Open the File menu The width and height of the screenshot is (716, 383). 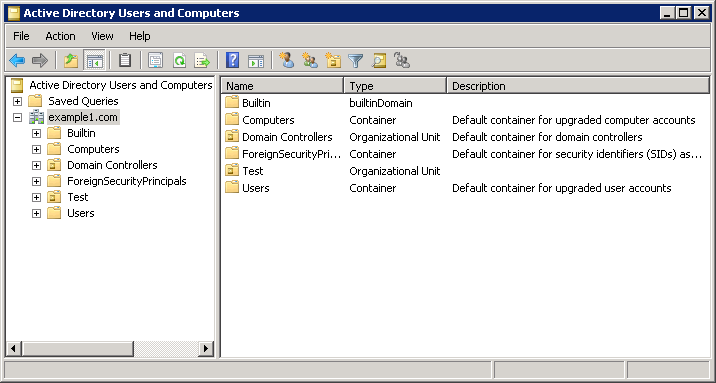pos(21,36)
